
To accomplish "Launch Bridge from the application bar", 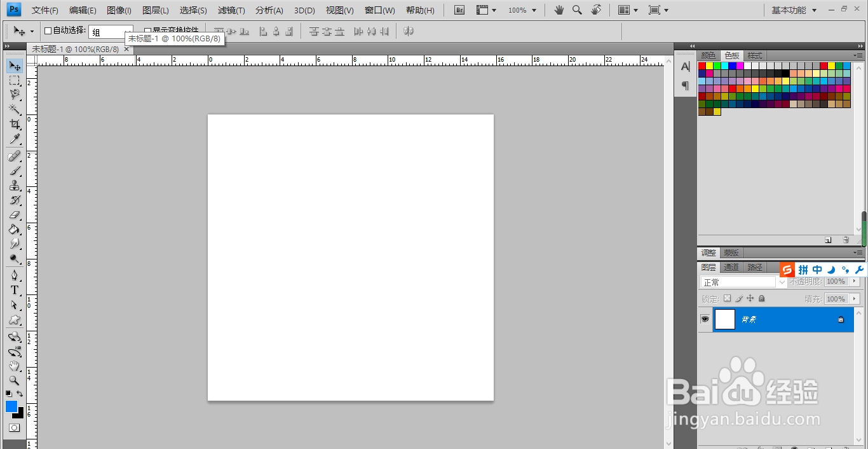I will point(461,10).
